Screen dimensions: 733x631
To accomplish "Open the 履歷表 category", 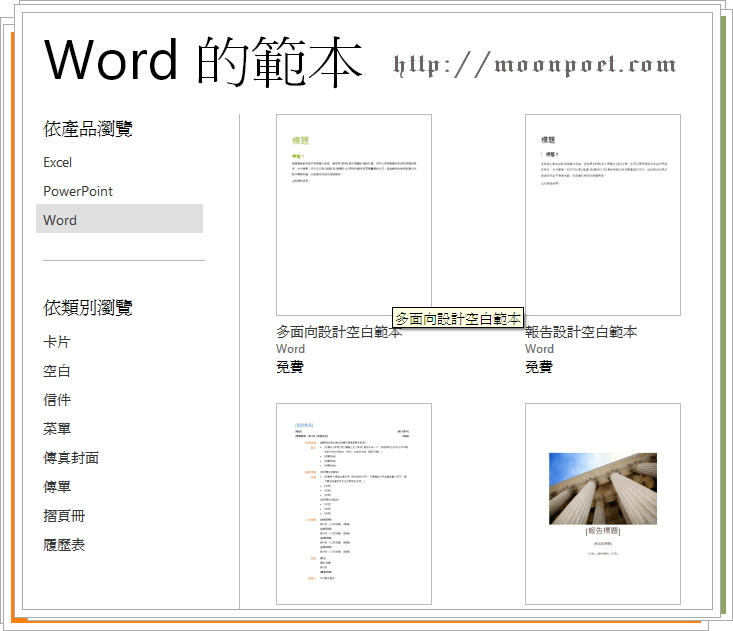I will [x=64, y=545].
